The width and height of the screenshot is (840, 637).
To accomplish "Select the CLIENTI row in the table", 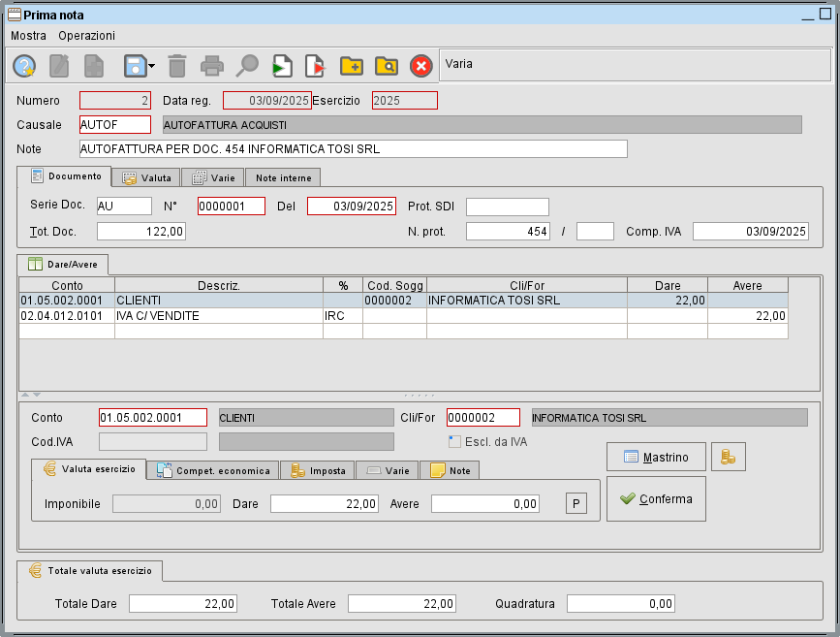I will click(x=403, y=301).
